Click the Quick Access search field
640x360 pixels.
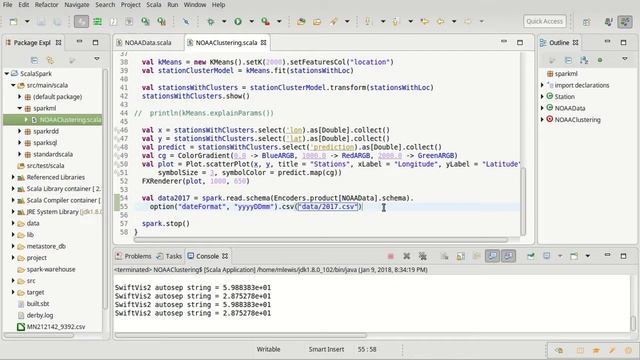(544, 21)
